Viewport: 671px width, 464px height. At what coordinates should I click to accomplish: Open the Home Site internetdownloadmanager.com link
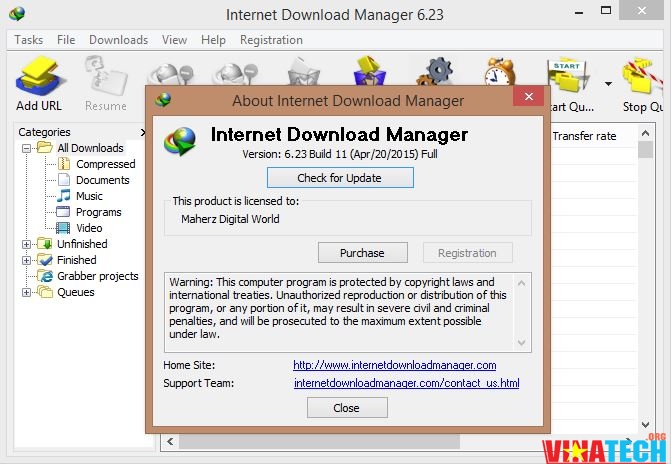point(395,365)
